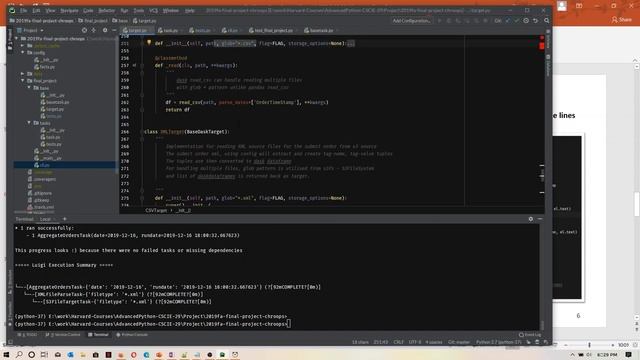Click the Python 3.7 interpreter status entry
Image resolution: width=640 pixels, height=360 pixels.
(498, 342)
